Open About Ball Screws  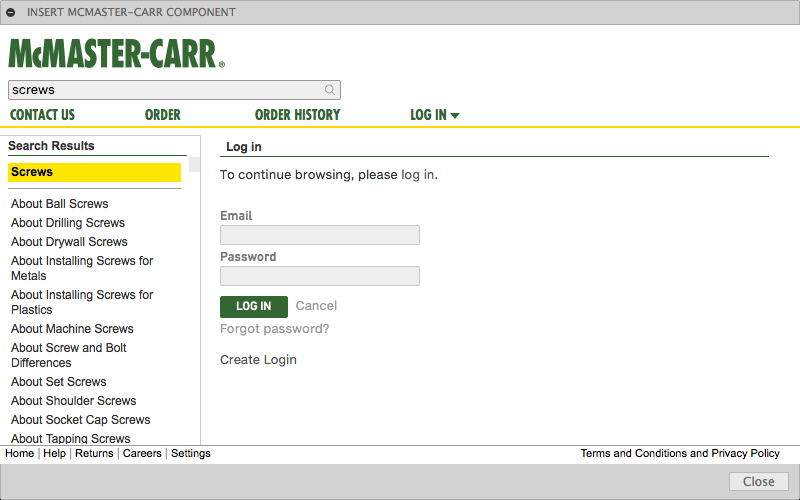(60, 204)
